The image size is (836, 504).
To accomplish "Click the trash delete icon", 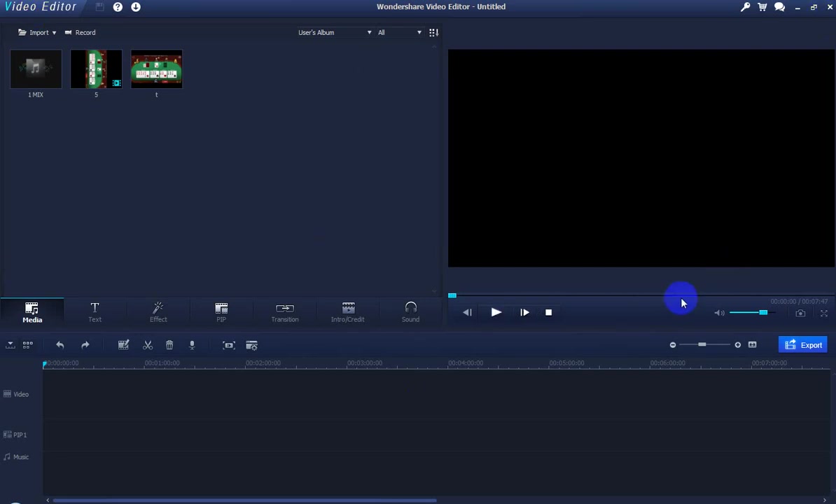I will tap(169, 345).
